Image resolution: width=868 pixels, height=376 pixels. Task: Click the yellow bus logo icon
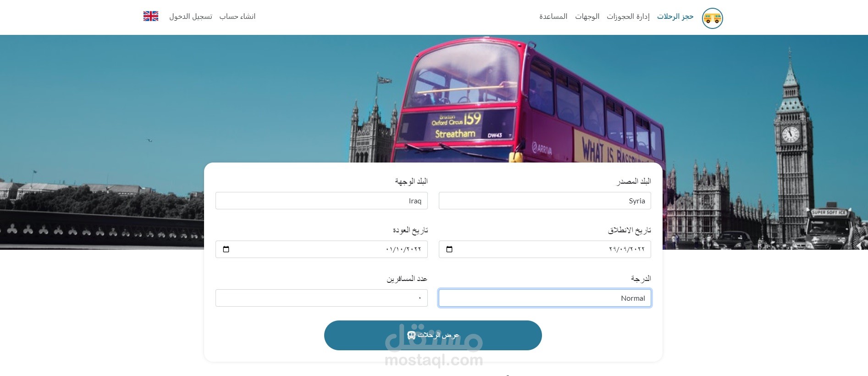tap(712, 18)
